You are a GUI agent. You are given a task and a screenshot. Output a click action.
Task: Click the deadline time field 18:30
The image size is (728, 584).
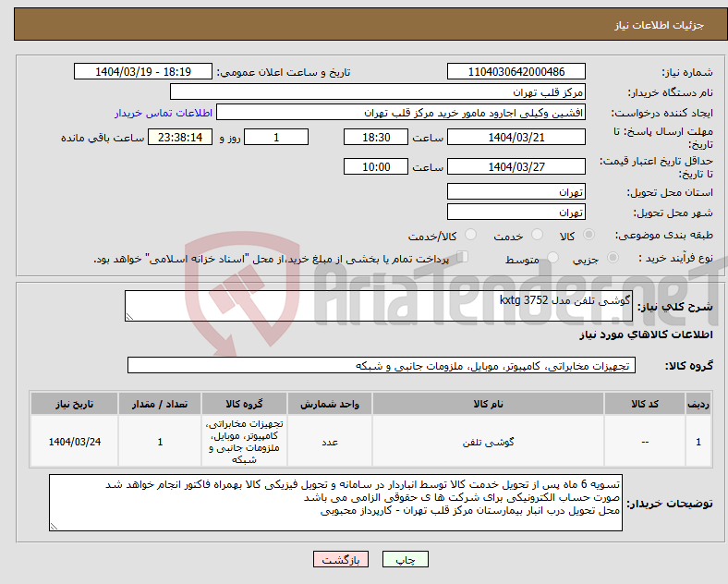pos(376,137)
